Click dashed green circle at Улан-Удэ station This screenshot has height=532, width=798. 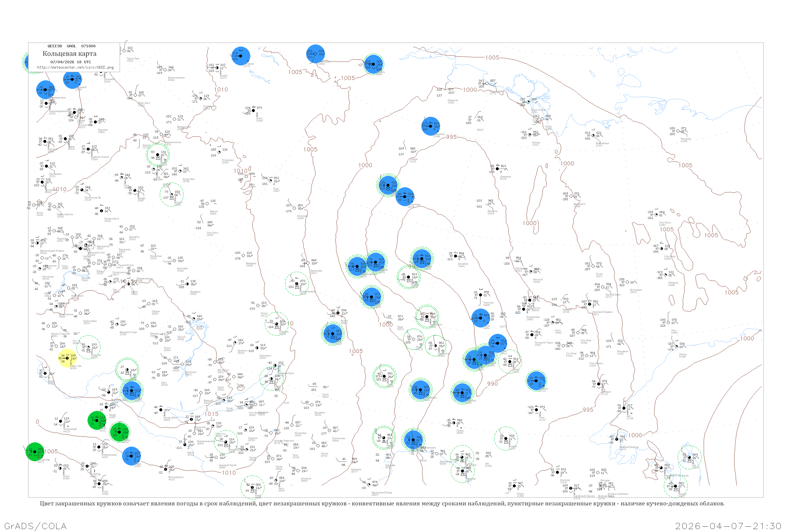click(226, 442)
